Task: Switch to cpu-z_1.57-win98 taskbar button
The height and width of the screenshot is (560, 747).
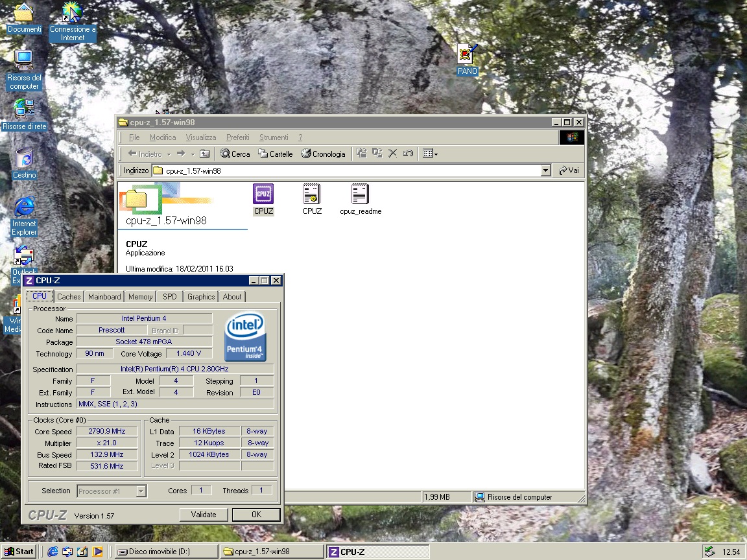Action: pyautogui.click(x=272, y=552)
